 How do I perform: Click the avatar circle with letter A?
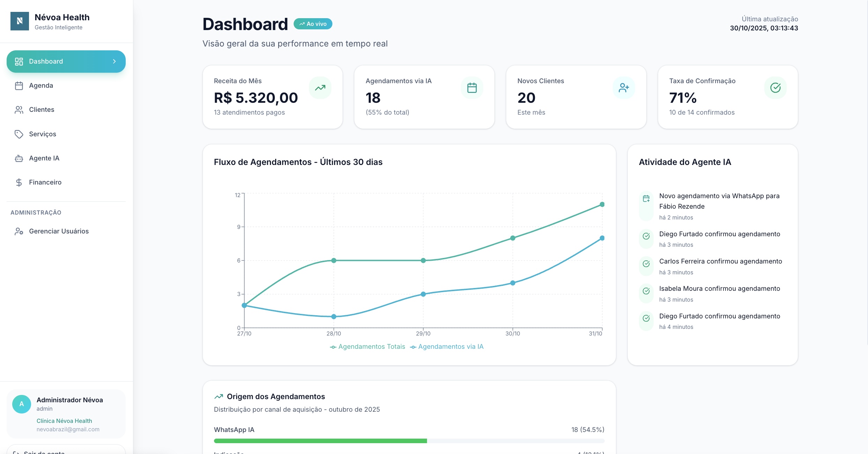pyautogui.click(x=21, y=404)
